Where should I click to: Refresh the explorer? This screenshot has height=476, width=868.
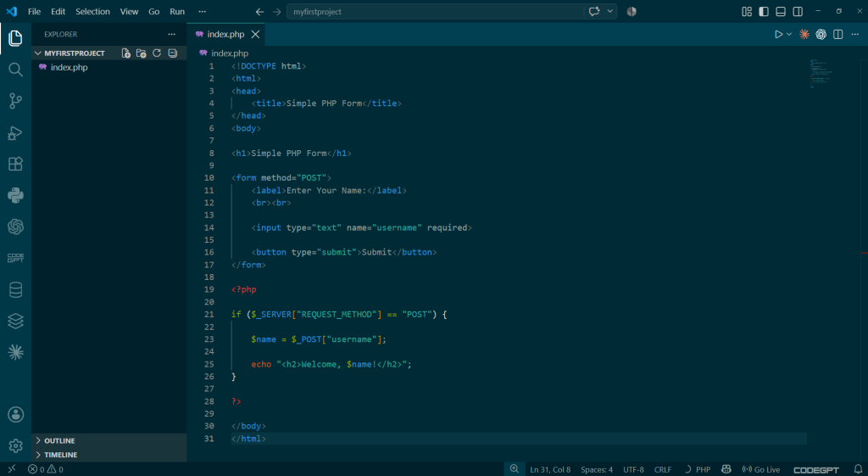pyautogui.click(x=157, y=53)
